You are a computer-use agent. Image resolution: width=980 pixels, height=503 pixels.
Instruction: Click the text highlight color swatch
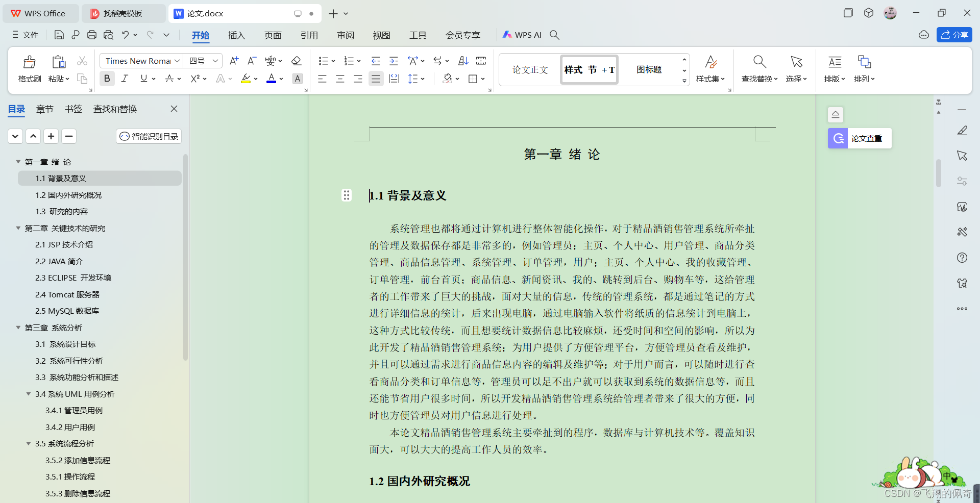pyautogui.click(x=246, y=79)
